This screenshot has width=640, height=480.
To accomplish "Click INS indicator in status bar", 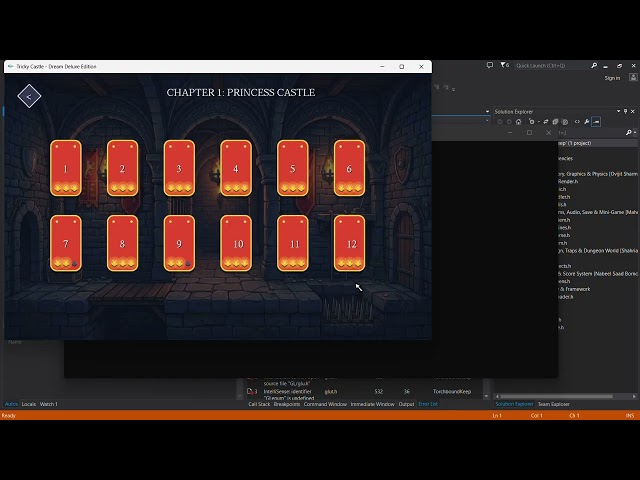I will (630, 416).
